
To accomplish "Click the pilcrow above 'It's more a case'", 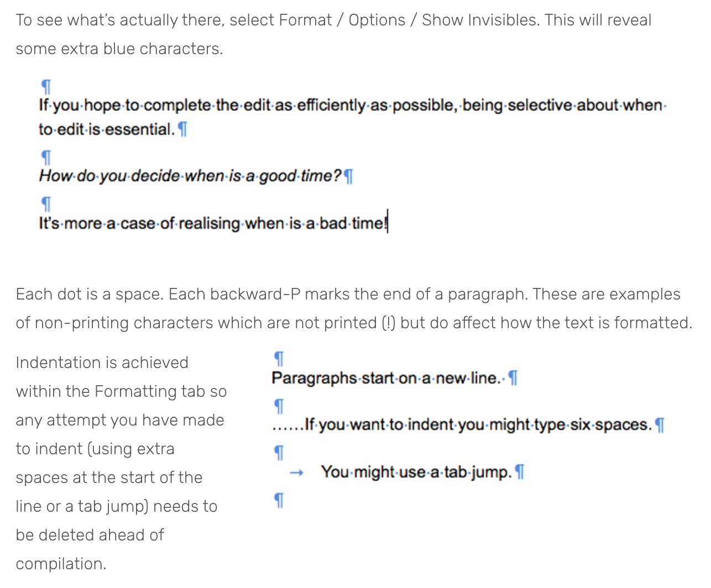I will (x=46, y=204).
